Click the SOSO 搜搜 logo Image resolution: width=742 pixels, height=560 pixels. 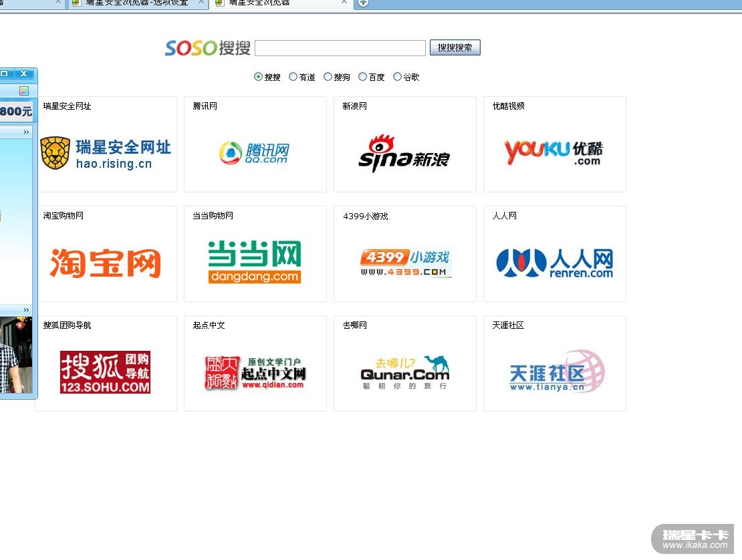pyautogui.click(x=207, y=47)
